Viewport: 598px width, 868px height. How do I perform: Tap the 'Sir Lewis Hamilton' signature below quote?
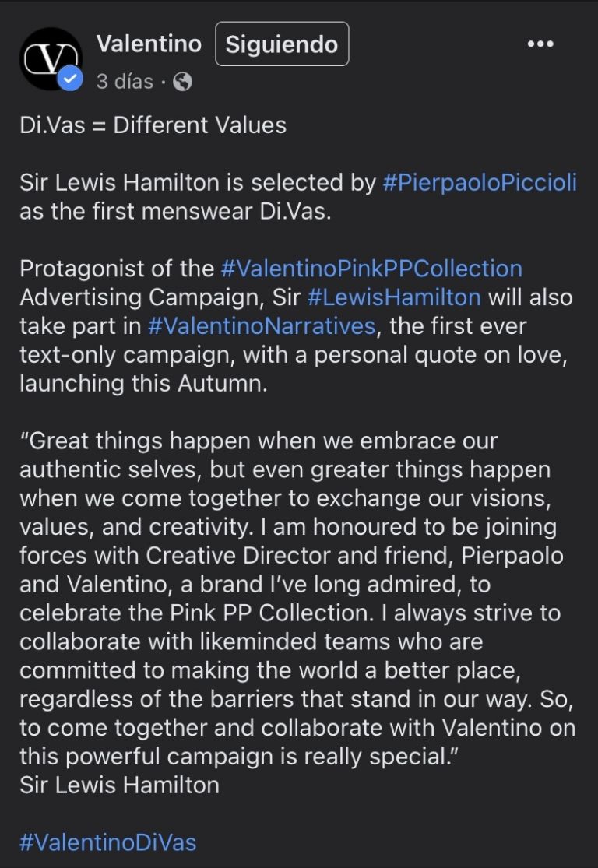click(x=119, y=785)
